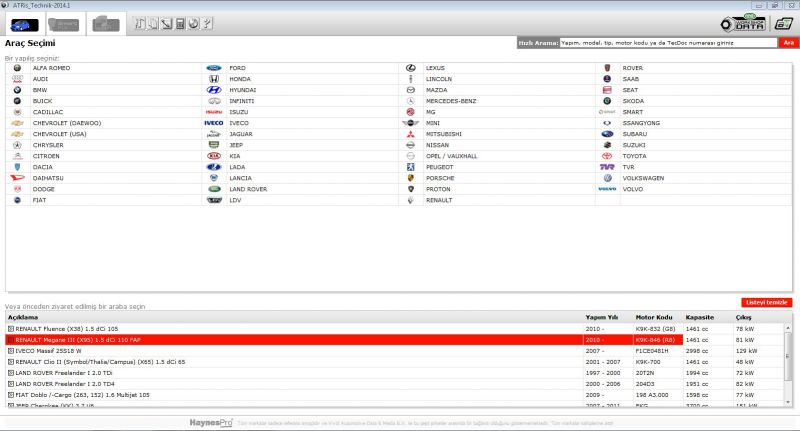The height and width of the screenshot is (431, 800).
Task: Sort by Yapım Yılı column header
Action: (601, 317)
